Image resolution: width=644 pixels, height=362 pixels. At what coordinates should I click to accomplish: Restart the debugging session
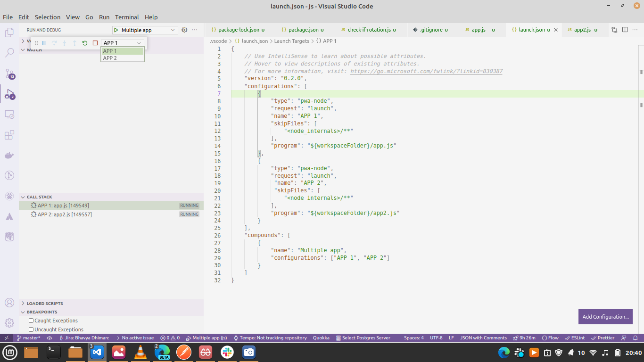coord(85,43)
